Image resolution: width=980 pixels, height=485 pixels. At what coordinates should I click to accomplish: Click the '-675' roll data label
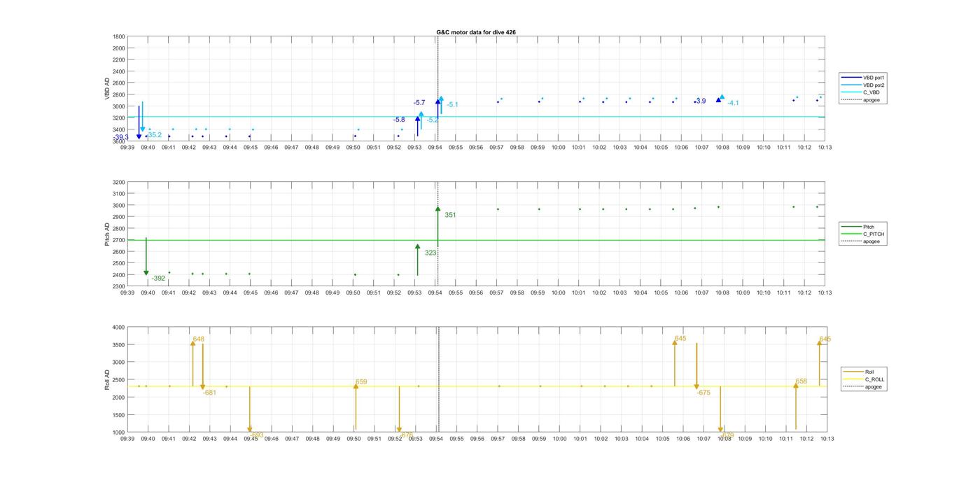pos(703,393)
